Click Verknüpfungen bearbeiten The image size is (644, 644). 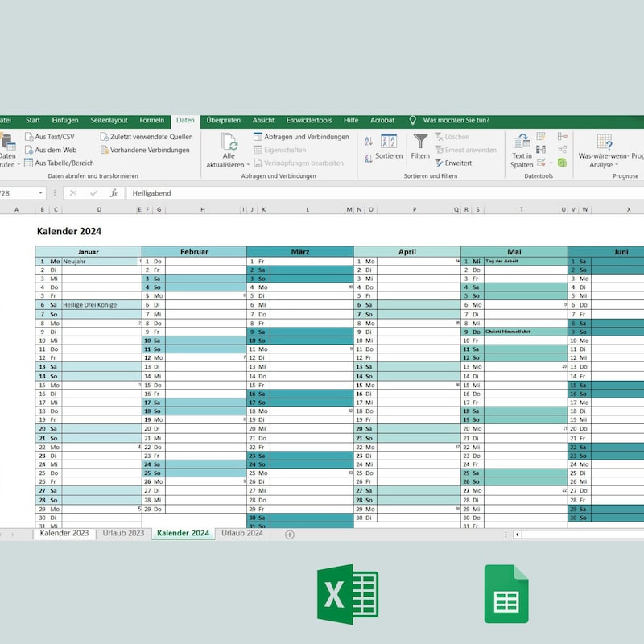(299, 163)
